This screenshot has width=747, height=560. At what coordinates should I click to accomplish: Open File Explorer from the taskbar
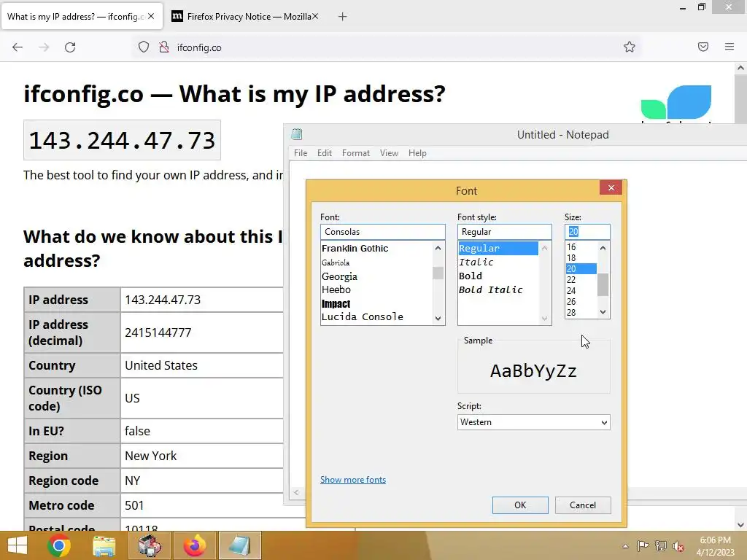[104, 545]
